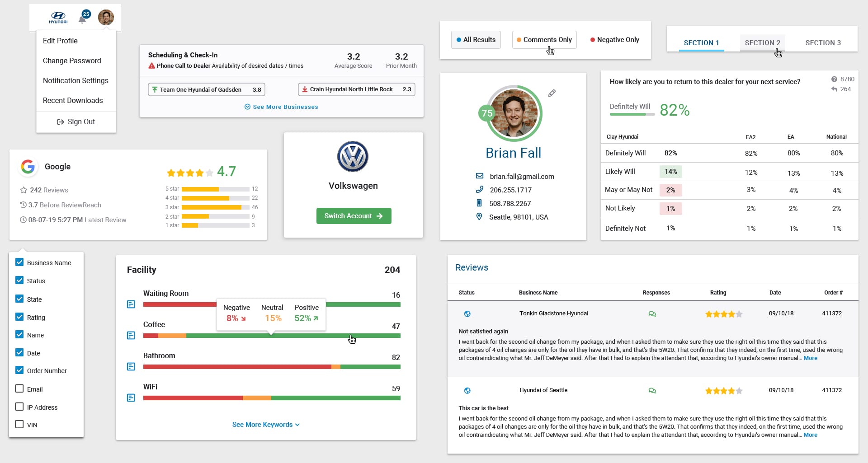This screenshot has height=463, width=868.
Task: Click the Check the Name checkbox
Action: click(19, 335)
